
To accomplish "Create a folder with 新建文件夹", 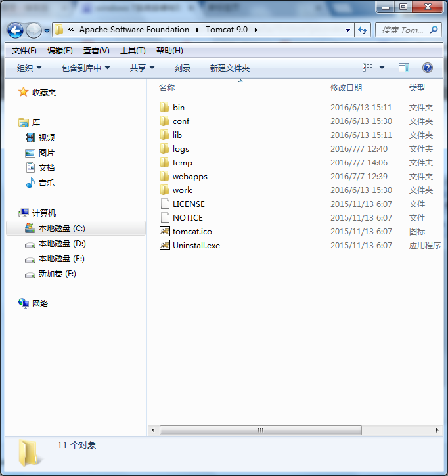I will (x=230, y=68).
